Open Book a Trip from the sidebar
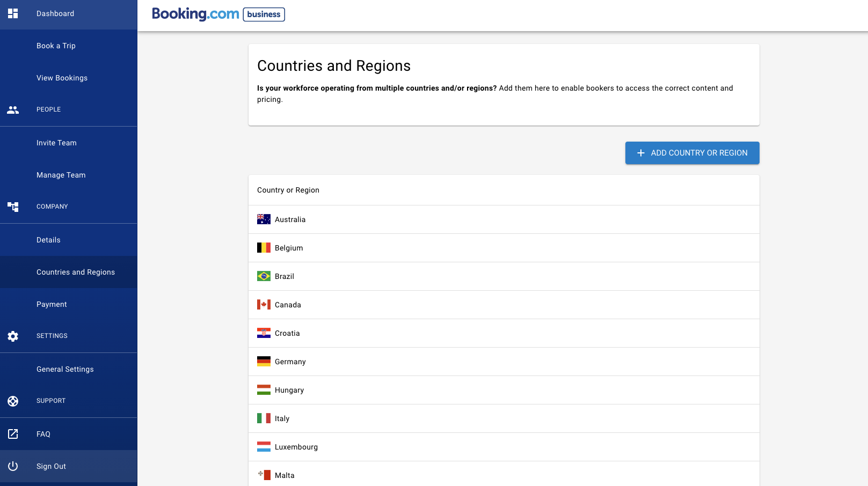 pyautogui.click(x=56, y=46)
